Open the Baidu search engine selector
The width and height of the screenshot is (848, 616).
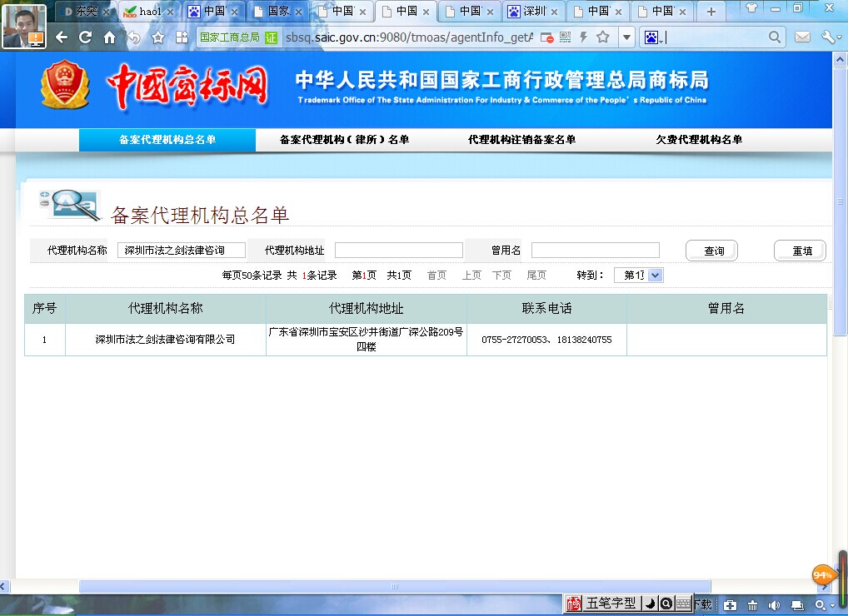(x=653, y=37)
